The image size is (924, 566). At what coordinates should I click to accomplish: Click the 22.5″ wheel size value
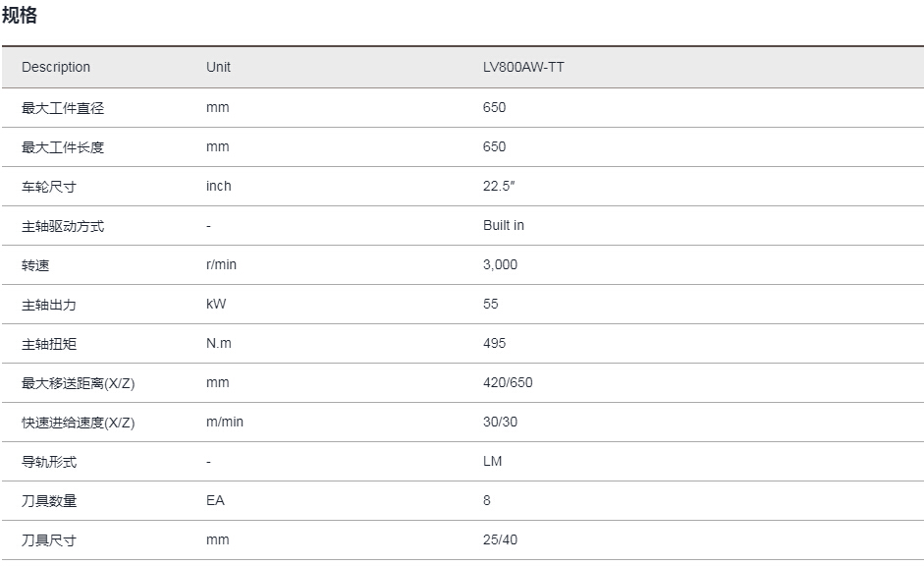499,187
